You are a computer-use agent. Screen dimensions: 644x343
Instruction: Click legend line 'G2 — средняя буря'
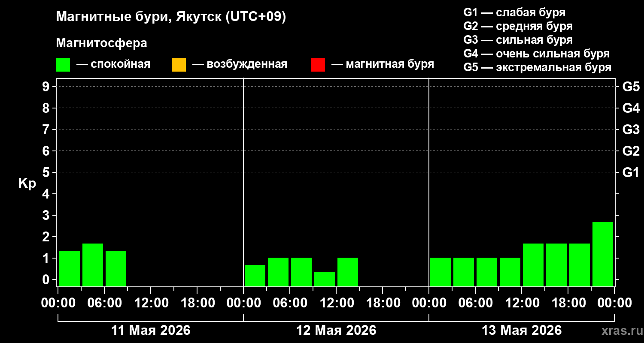click(x=518, y=26)
